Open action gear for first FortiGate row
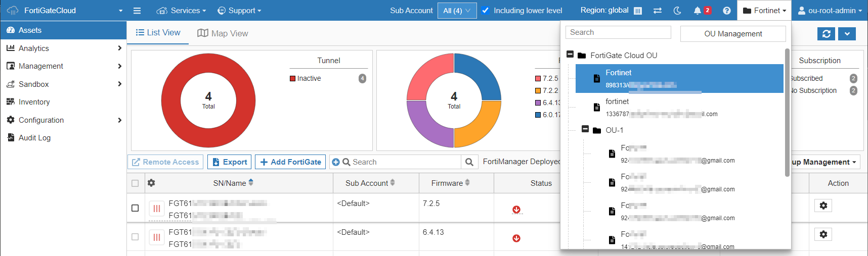 (823, 206)
